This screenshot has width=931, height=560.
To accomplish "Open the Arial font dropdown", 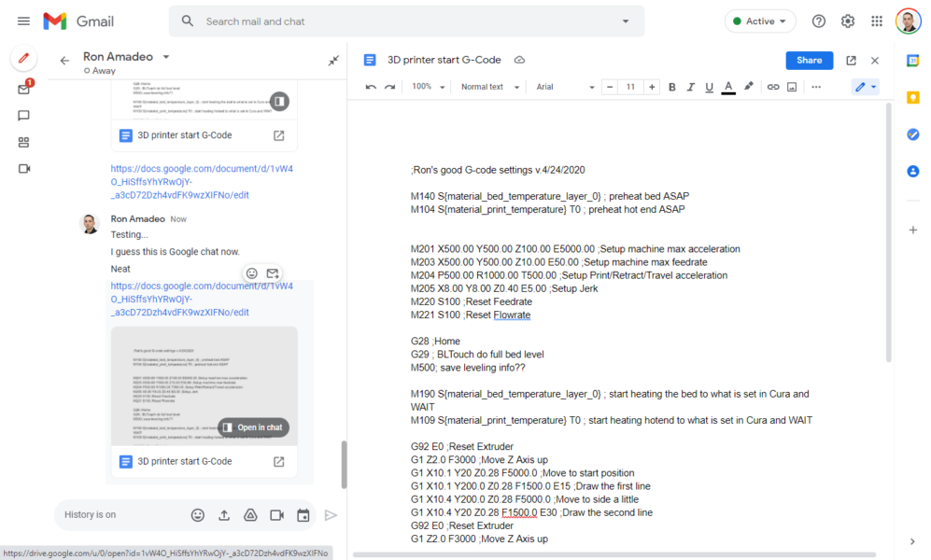I will pos(565,87).
